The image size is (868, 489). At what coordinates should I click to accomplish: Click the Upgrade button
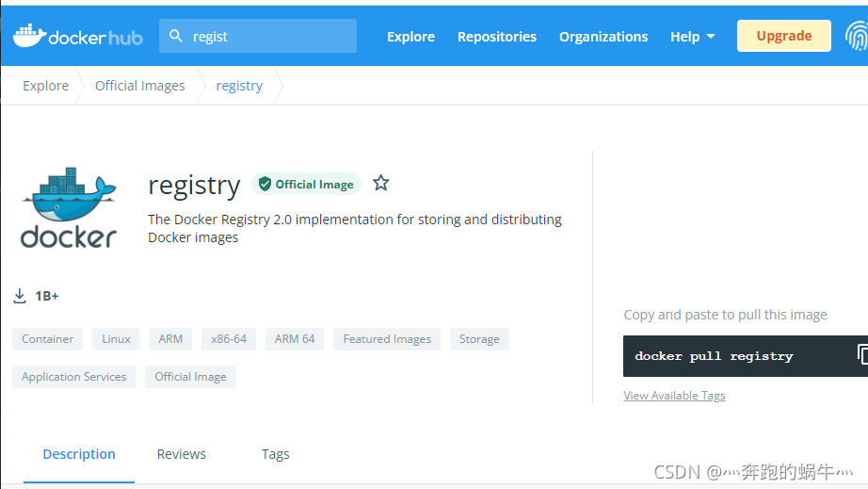784,36
